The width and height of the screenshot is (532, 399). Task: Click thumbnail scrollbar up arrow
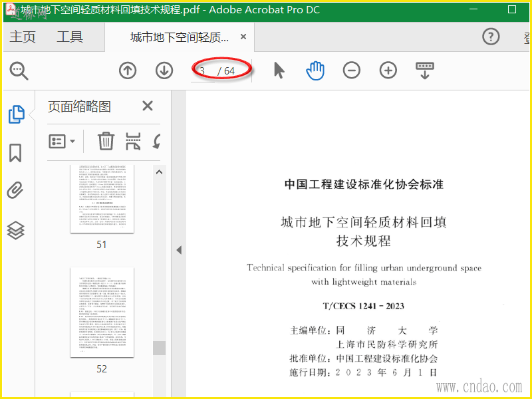(159, 172)
